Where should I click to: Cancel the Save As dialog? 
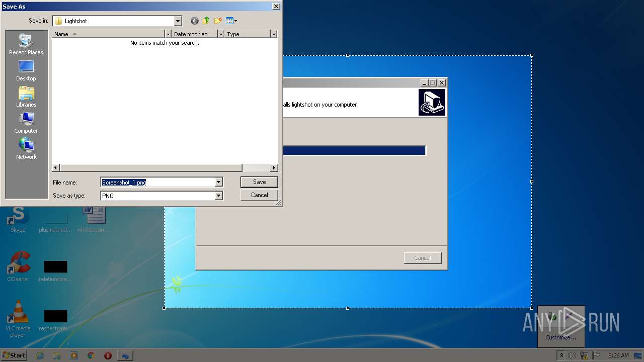tap(259, 195)
